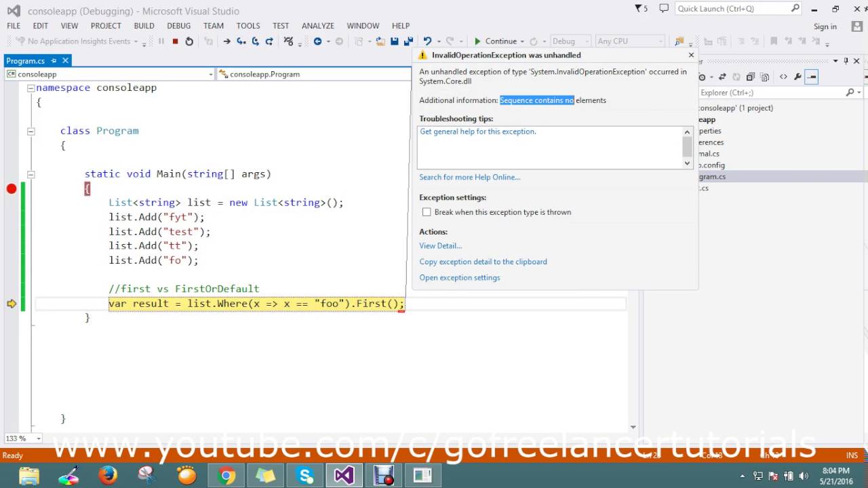Click the Solution Explorer Preview Selected Items icon
The image size is (868, 488).
812,77
